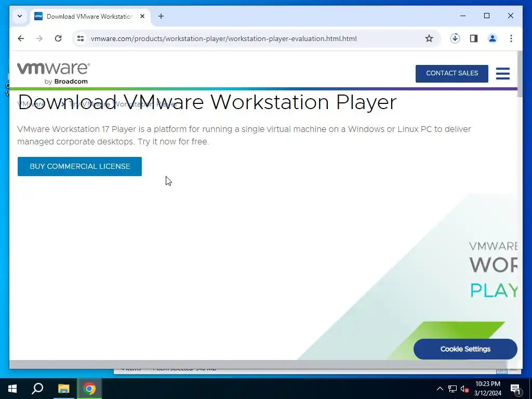Click the CONTACT SALES button
The width and height of the screenshot is (532, 399).
click(x=451, y=74)
